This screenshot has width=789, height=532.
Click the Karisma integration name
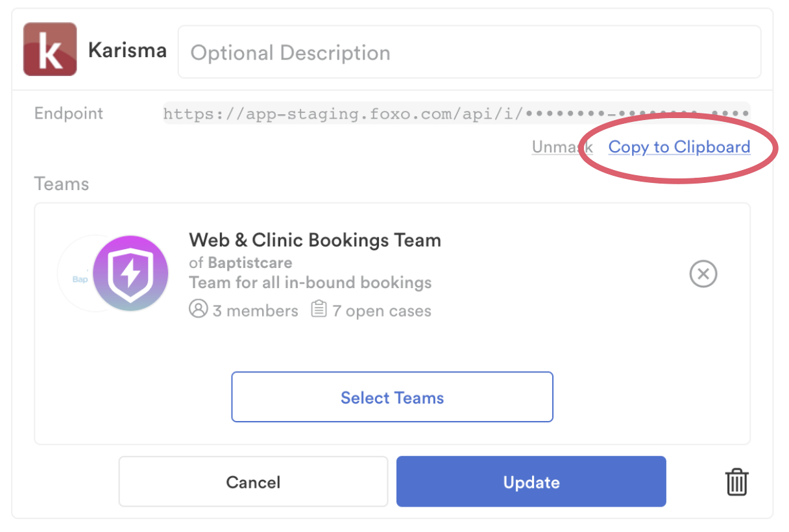(x=127, y=51)
